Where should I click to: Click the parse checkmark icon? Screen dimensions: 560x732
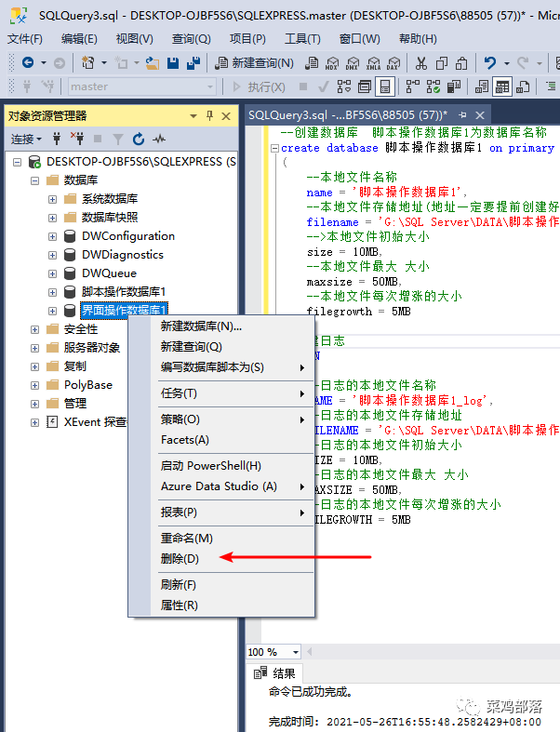[x=323, y=87]
